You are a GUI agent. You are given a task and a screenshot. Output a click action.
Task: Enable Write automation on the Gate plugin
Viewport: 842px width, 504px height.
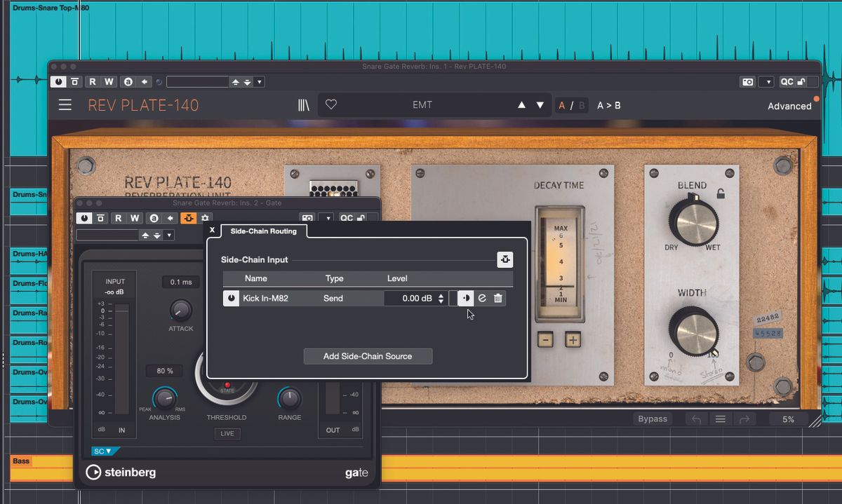point(133,218)
